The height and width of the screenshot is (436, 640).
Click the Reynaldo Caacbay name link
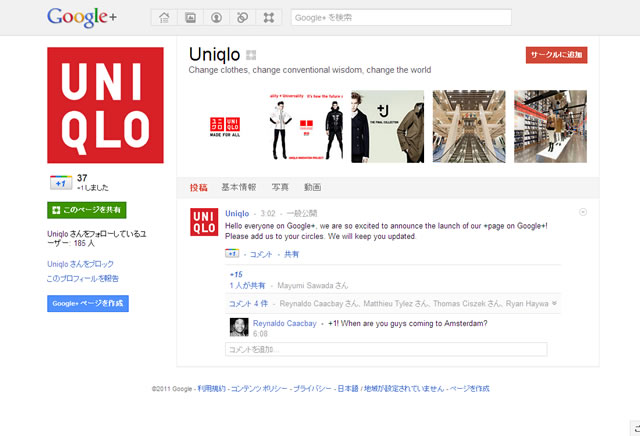point(284,323)
